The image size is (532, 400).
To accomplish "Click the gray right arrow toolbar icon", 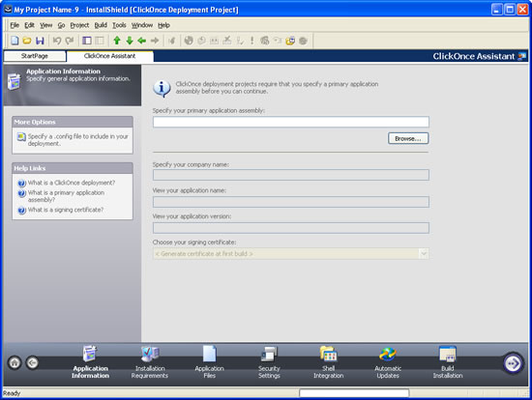I will pyautogui.click(x=155, y=41).
